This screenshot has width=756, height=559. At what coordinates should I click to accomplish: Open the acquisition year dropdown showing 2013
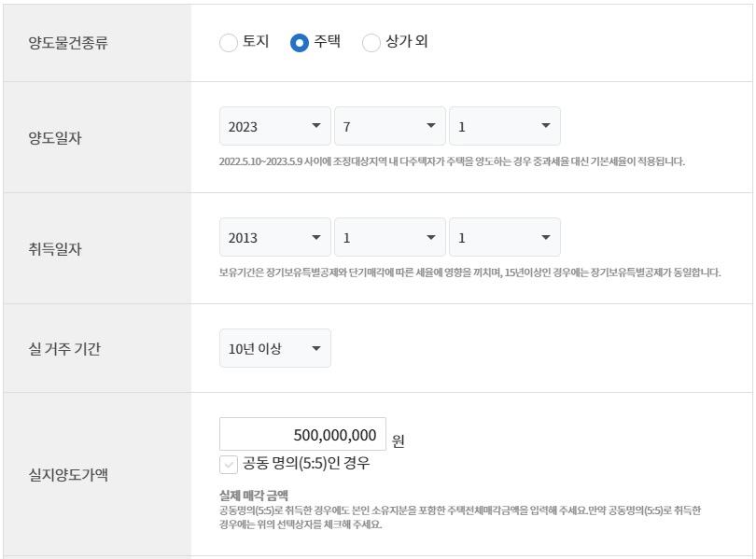tap(274, 236)
